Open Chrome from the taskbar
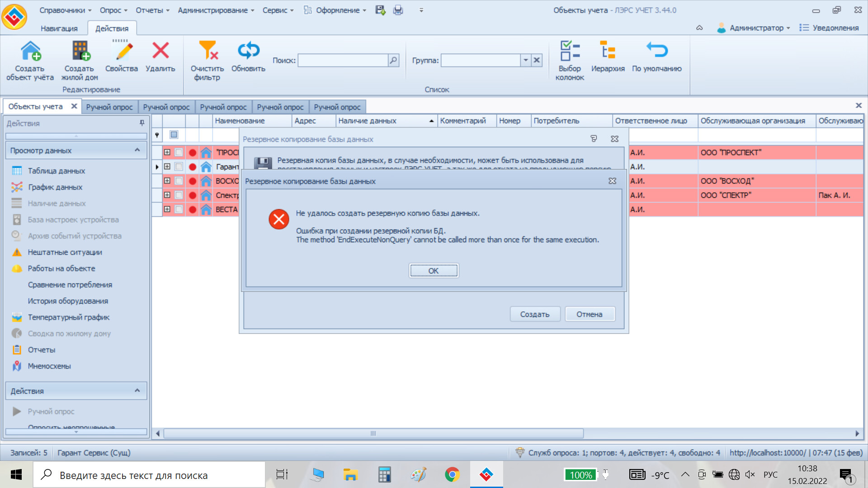868x488 pixels. (452, 474)
